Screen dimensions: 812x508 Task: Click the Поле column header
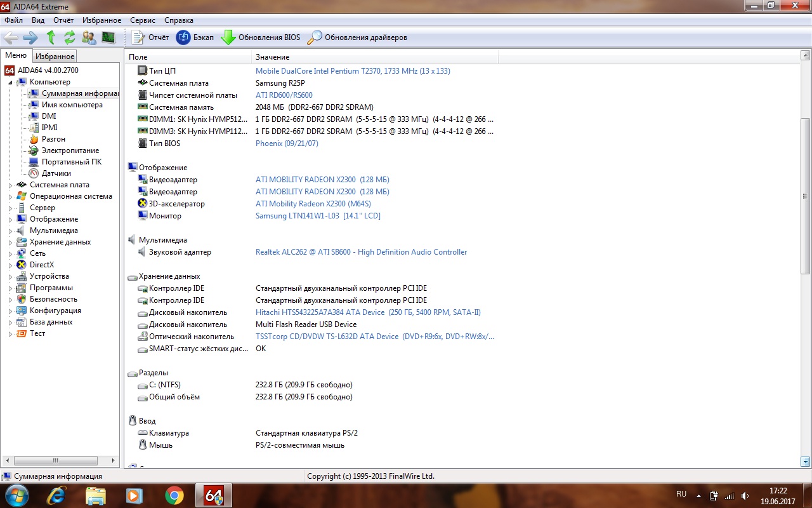click(x=188, y=57)
